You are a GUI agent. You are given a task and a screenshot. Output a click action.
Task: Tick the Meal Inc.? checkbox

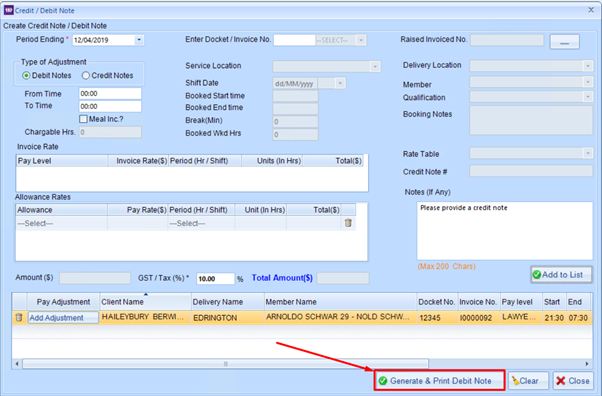83,119
